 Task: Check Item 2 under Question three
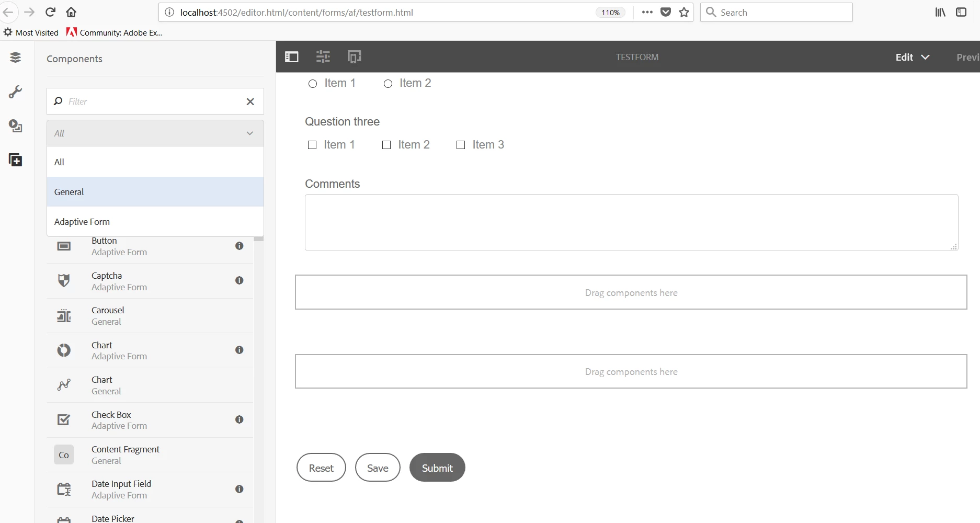(386, 145)
